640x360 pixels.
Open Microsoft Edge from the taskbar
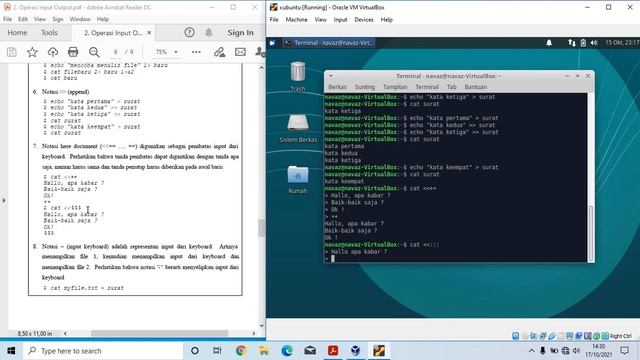(x=287, y=351)
